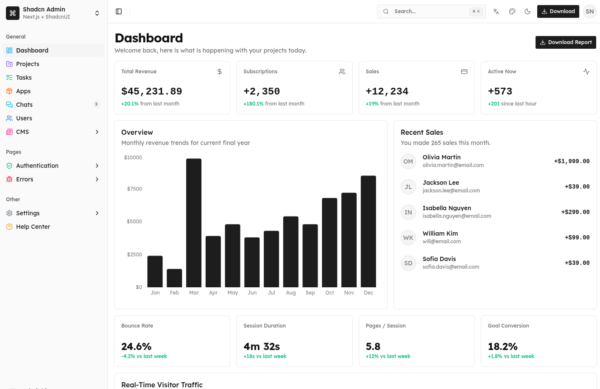Click the Help Center question icon

(9, 227)
